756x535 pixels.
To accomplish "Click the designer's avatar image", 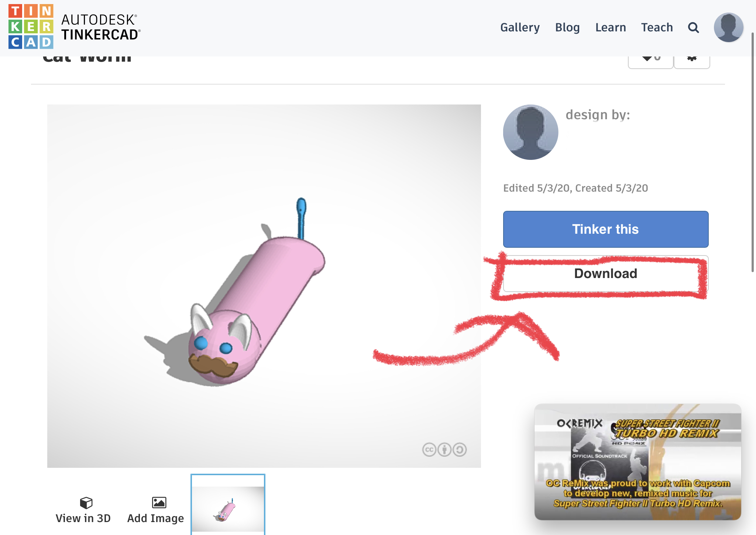I will tap(530, 132).
